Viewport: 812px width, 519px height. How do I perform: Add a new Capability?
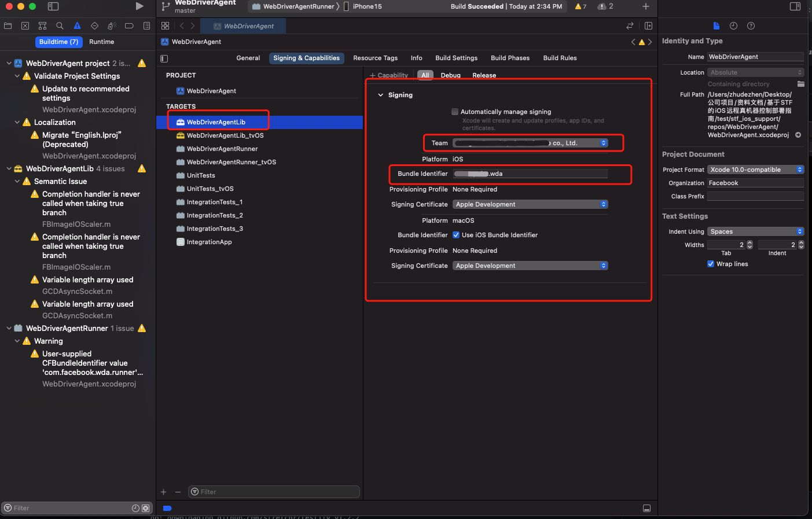pyautogui.click(x=389, y=75)
